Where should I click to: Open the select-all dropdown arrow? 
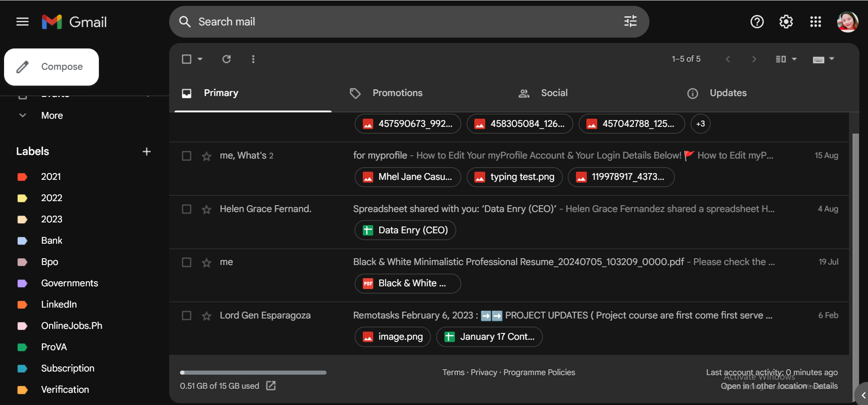200,59
